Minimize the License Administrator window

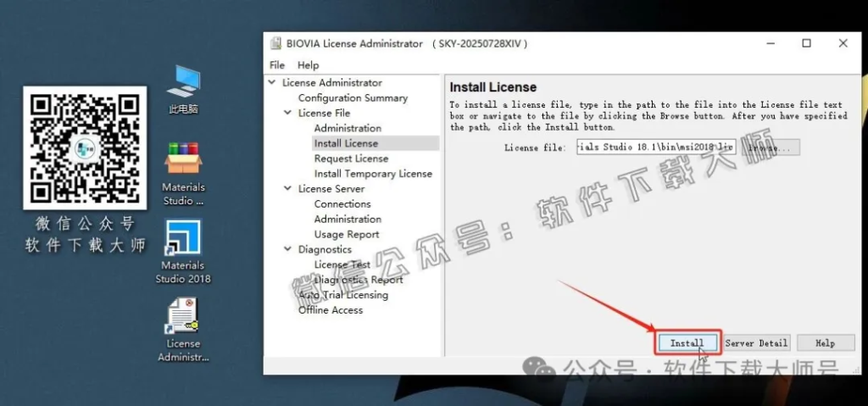(x=771, y=43)
